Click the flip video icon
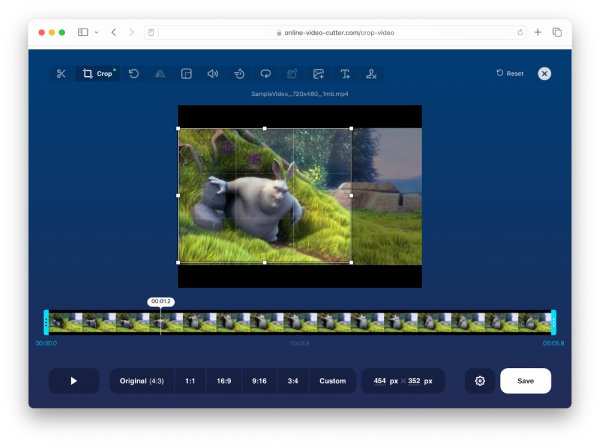The height and width of the screenshot is (446, 600). pyautogui.click(x=160, y=74)
